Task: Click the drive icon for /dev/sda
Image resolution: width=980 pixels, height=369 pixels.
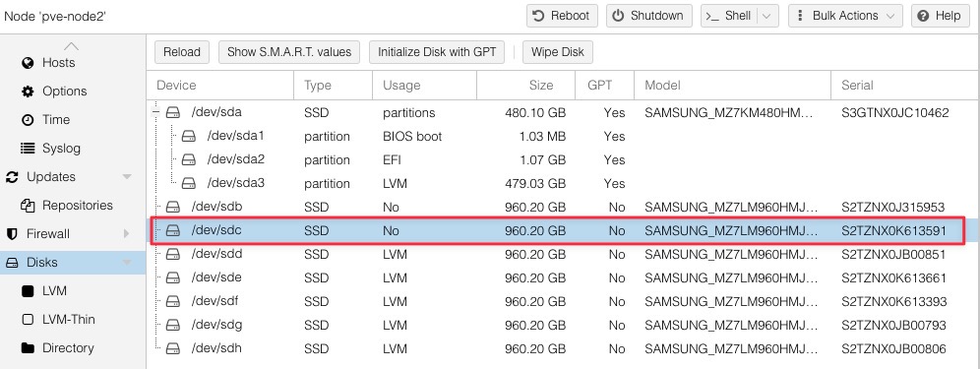Action: coord(173,113)
